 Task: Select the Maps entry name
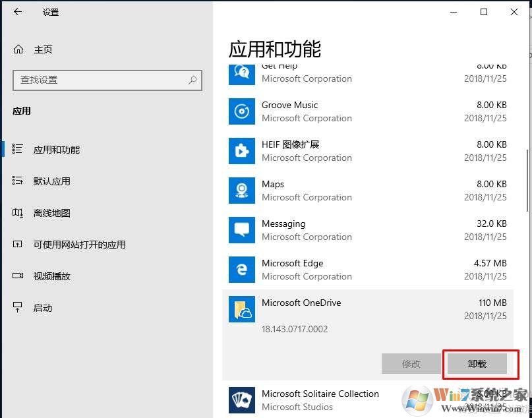pyautogui.click(x=272, y=184)
